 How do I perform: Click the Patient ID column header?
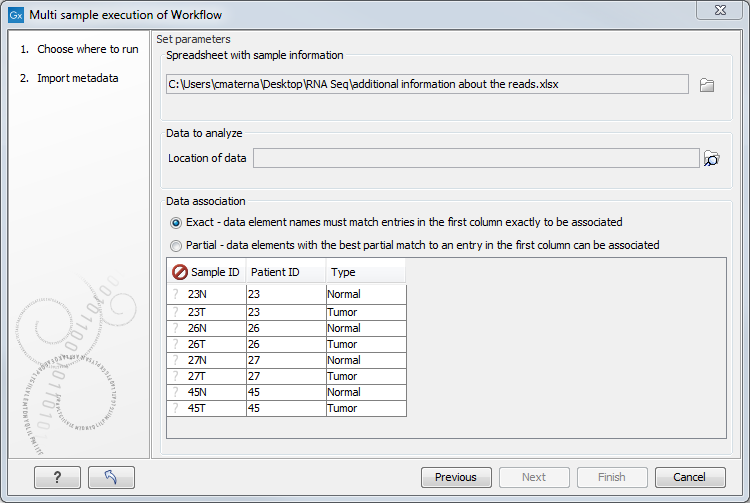tap(286, 272)
